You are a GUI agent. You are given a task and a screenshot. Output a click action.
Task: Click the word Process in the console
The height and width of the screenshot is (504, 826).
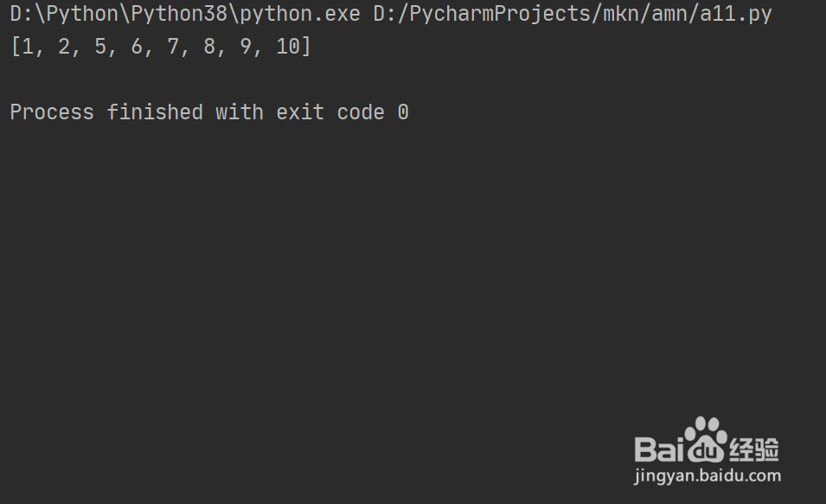(52, 112)
